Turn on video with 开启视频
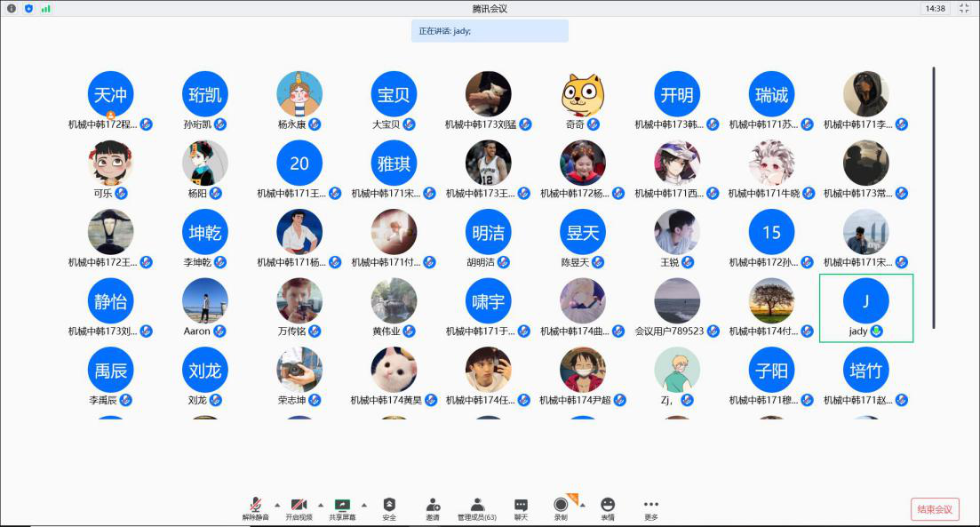Image resolution: width=980 pixels, height=527 pixels. (299, 507)
